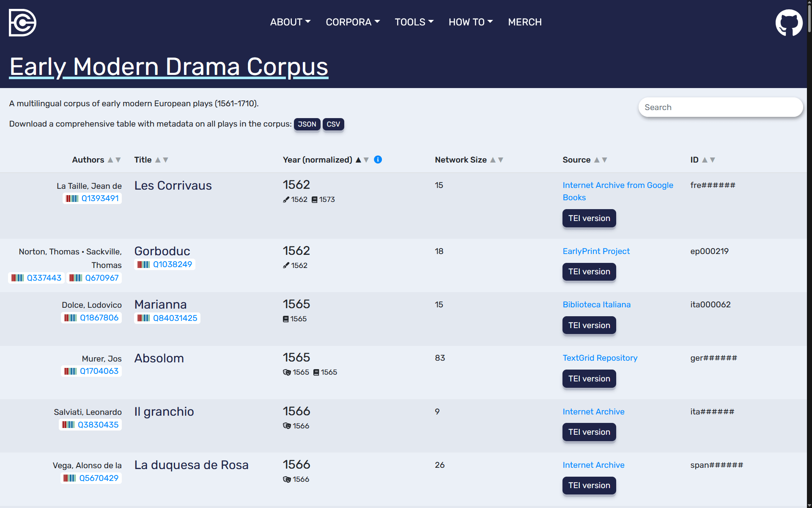Sort Title column descending

pos(166,160)
